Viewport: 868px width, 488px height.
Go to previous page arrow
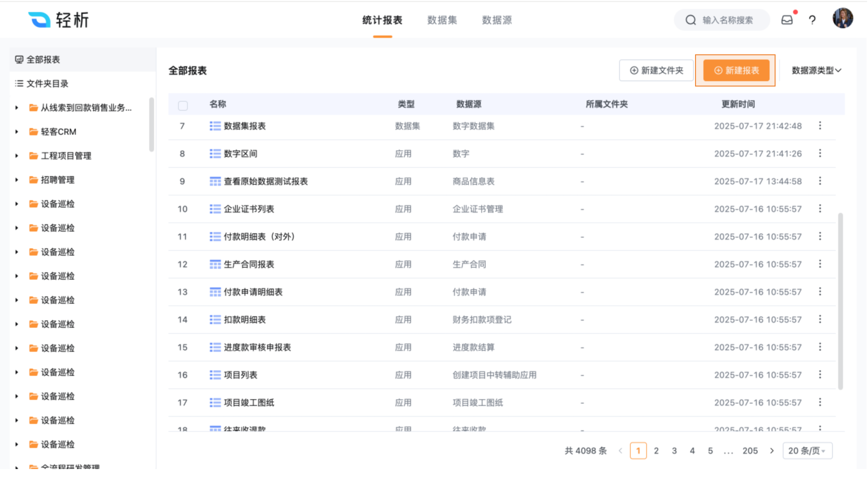click(620, 451)
